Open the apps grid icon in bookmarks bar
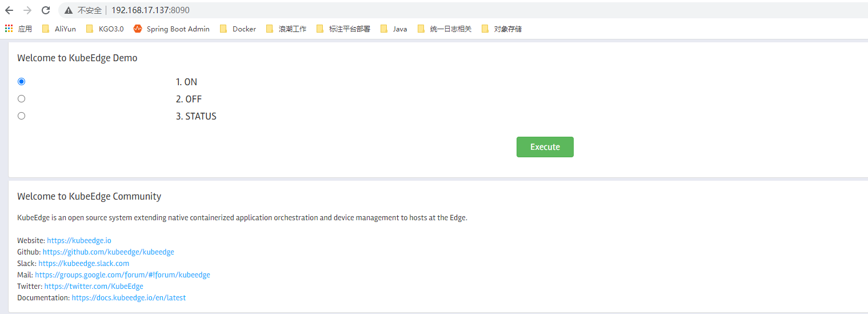 (x=9, y=29)
